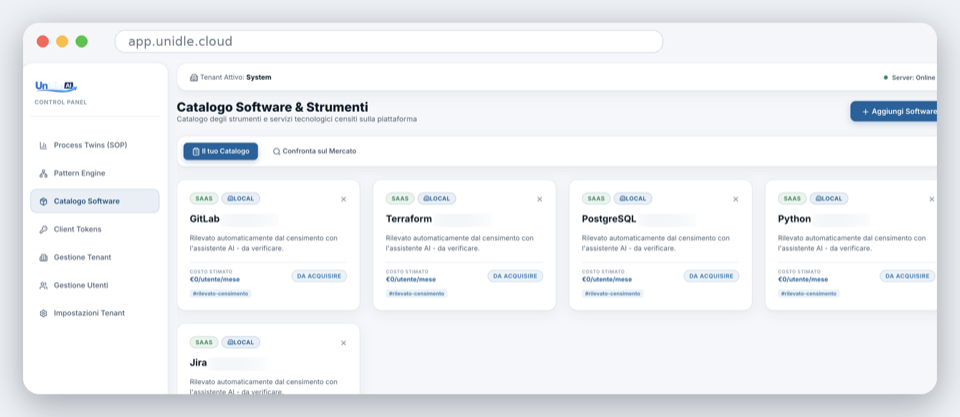Click DA ACQUISIRE badge on PostgreSQL card

711,276
